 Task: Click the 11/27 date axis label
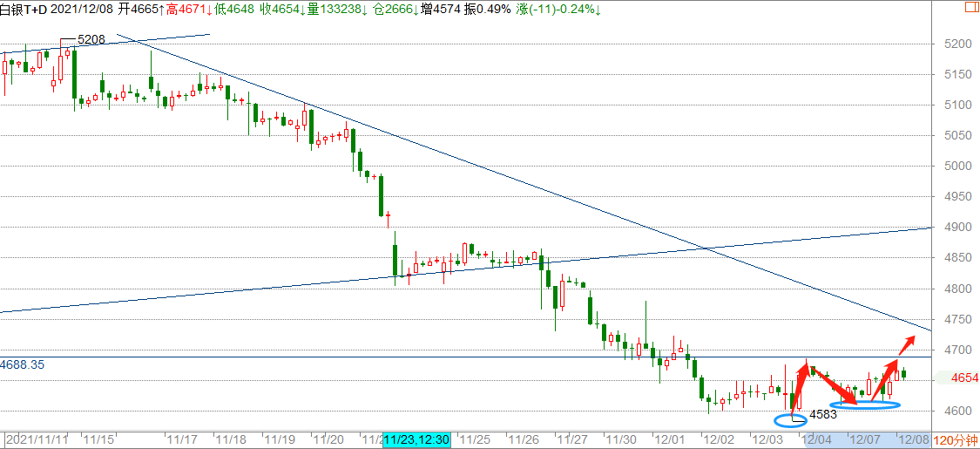click(x=571, y=440)
